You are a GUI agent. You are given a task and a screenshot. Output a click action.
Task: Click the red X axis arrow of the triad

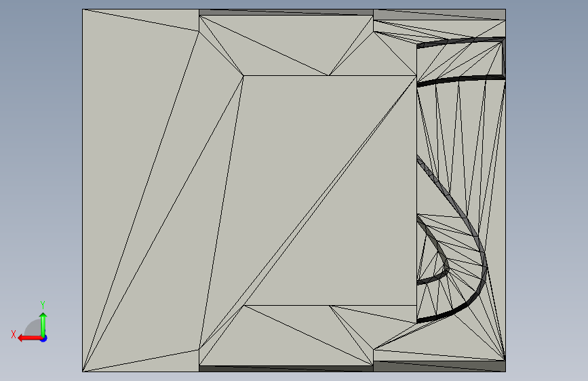point(30,338)
